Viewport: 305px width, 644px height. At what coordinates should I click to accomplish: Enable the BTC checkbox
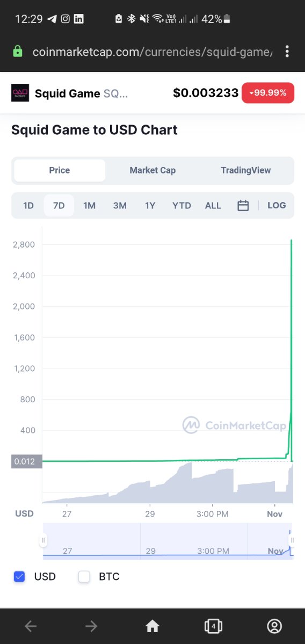[x=84, y=577]
